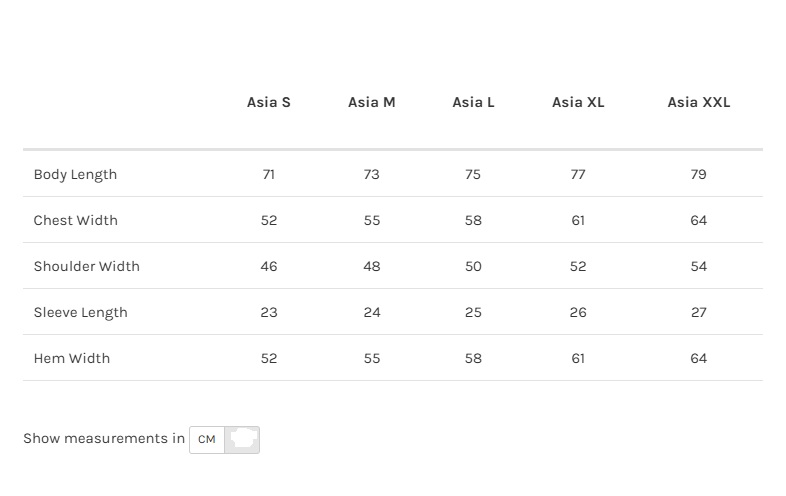Click the Shoulder Width row label
786x496 pixels.
click(x=86, y=266)
